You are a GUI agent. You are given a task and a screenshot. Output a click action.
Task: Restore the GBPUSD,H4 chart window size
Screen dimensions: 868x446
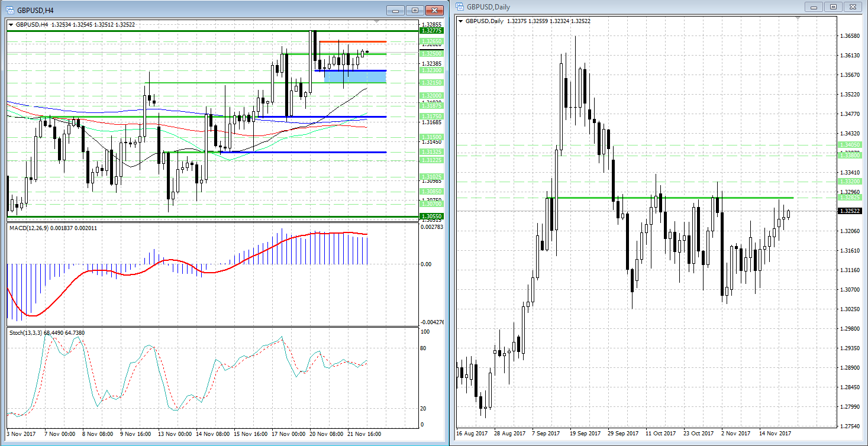415,10
